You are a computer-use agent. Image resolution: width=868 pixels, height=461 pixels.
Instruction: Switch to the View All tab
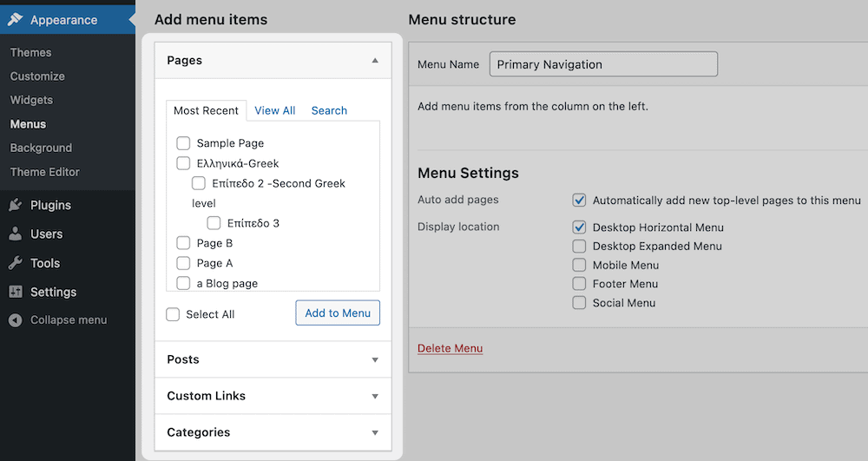[274, 110]
